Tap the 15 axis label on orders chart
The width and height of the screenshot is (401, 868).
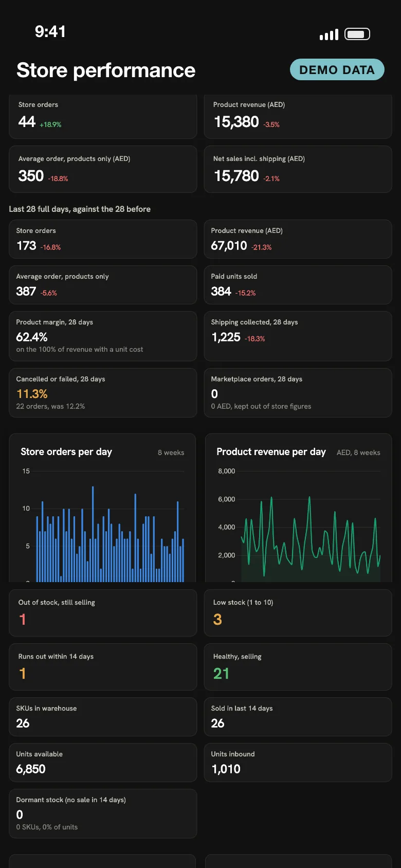click(26, 471)
